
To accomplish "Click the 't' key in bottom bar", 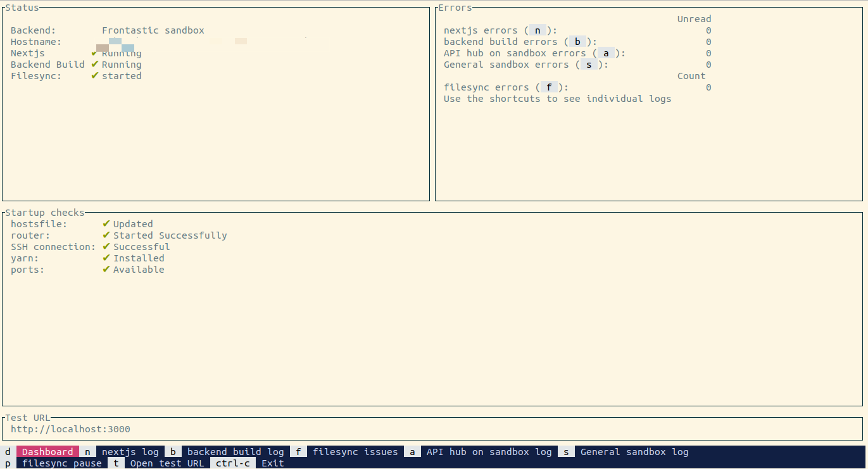I will pos(116,463).
